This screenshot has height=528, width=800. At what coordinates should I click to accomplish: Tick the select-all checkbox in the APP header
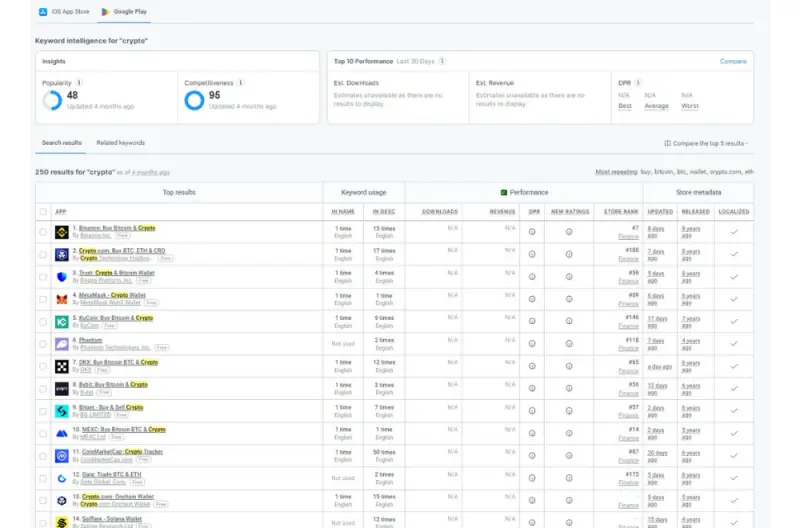(43, 212)
